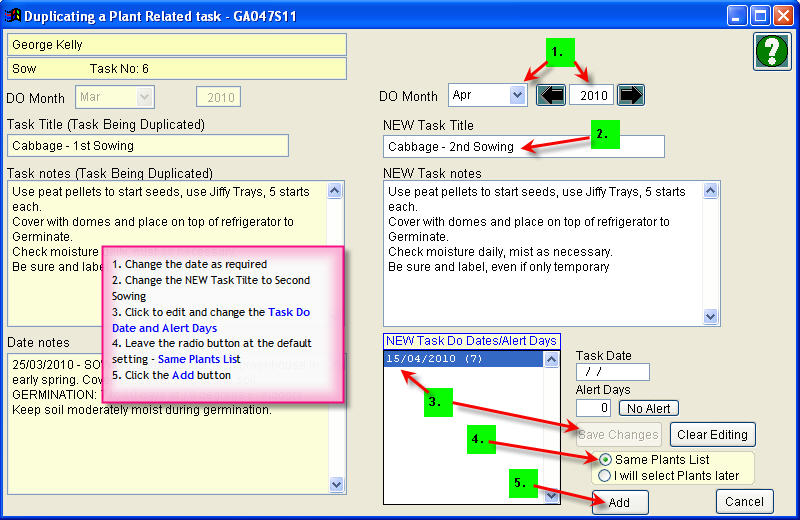The height and width of the screenshot is (520, 800).
Task: Click the NEW Task Title text field
Action: [x=523, y=146]
